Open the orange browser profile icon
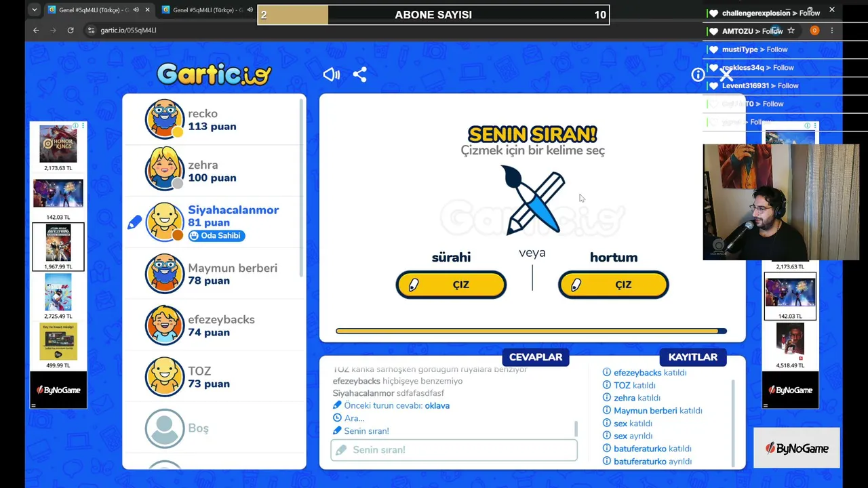Viewport: 868px width, 488px height. tap(814, 30)
